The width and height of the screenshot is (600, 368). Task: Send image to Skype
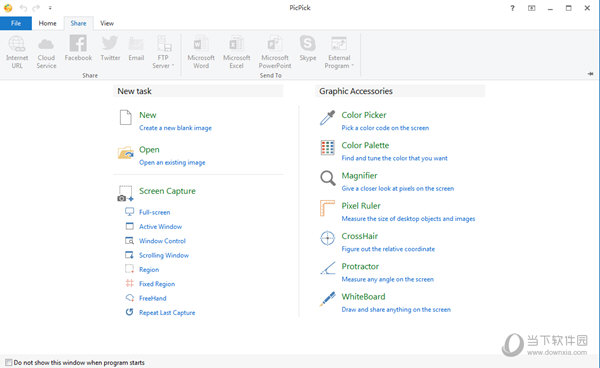tap(308, 49)
